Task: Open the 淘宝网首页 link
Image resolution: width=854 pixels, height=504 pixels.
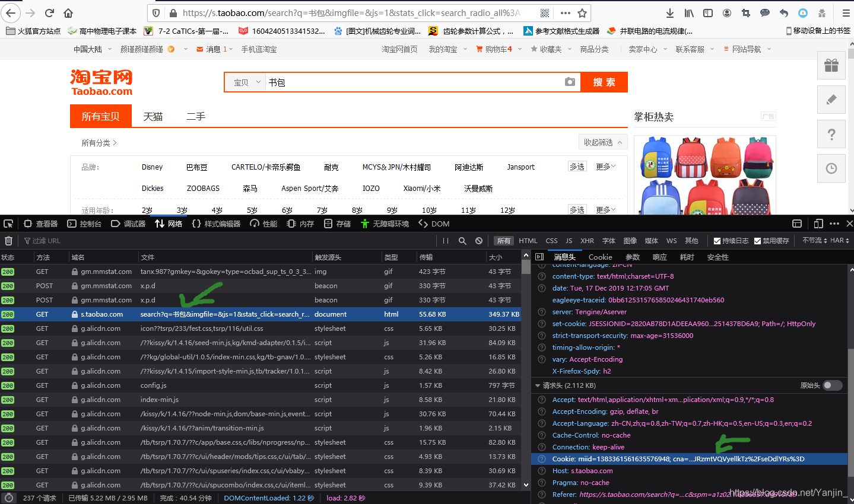Action: pos(399,49)
